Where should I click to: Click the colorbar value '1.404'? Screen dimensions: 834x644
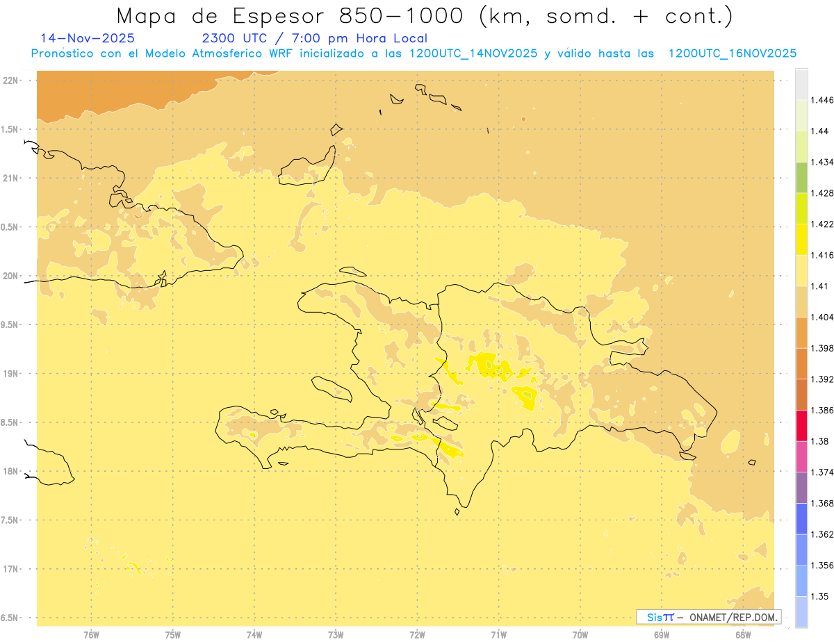point(821,317)
